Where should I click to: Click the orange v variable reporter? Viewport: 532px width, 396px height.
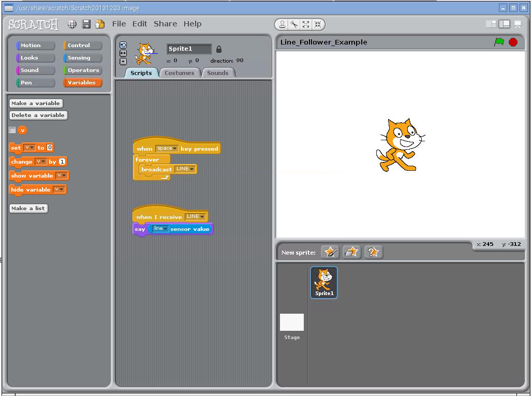click(x=22, y=130)
